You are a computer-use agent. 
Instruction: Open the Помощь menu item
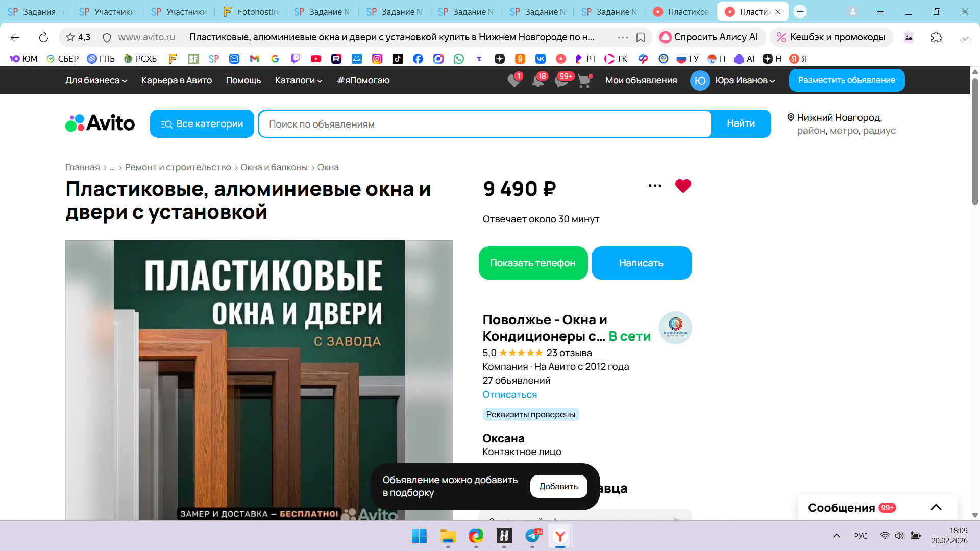tap(243, 80)
